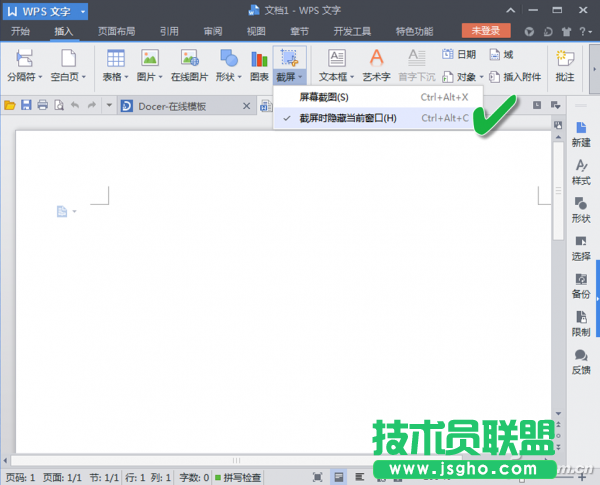Open 备份 backup panel in sidebar
Screen dimensions: 600x485
[581, 286]
